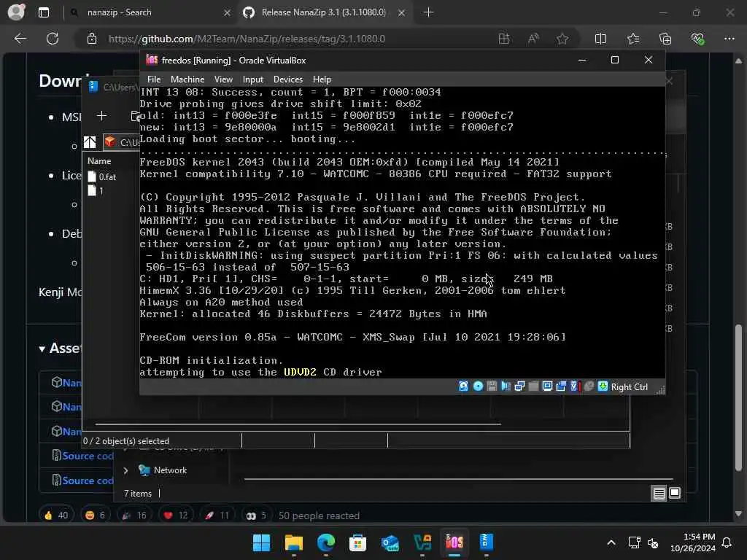747x560 pixels.
Task: Click the VirtualBox hard disk activity icon
Action: coord(463,386)
